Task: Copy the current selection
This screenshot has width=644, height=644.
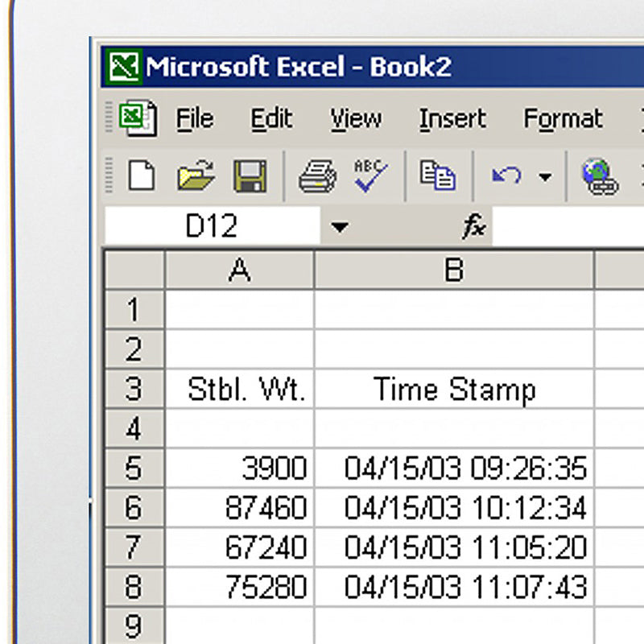Action: coord(437,175)
